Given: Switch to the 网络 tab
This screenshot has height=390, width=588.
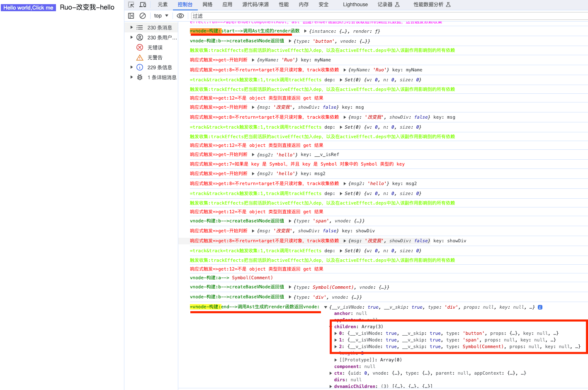Looking at the screenshot, I should click(x=207, y=4).
